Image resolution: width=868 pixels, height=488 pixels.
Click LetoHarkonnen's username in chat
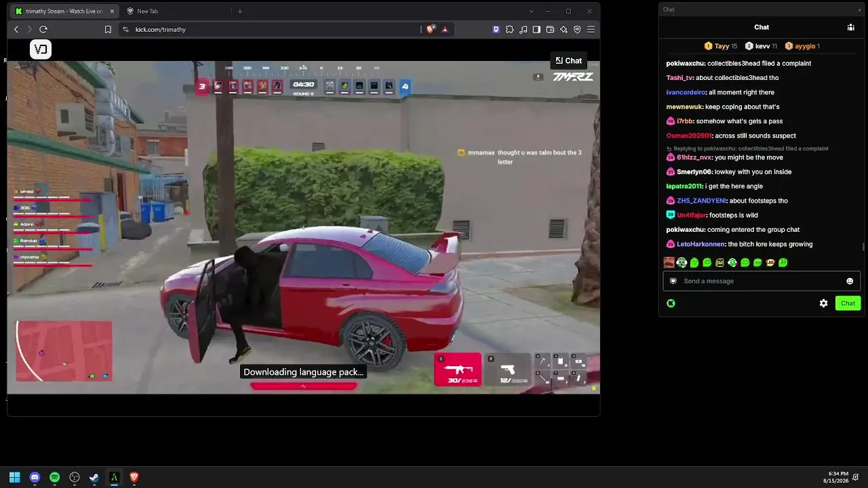point(701,244)
